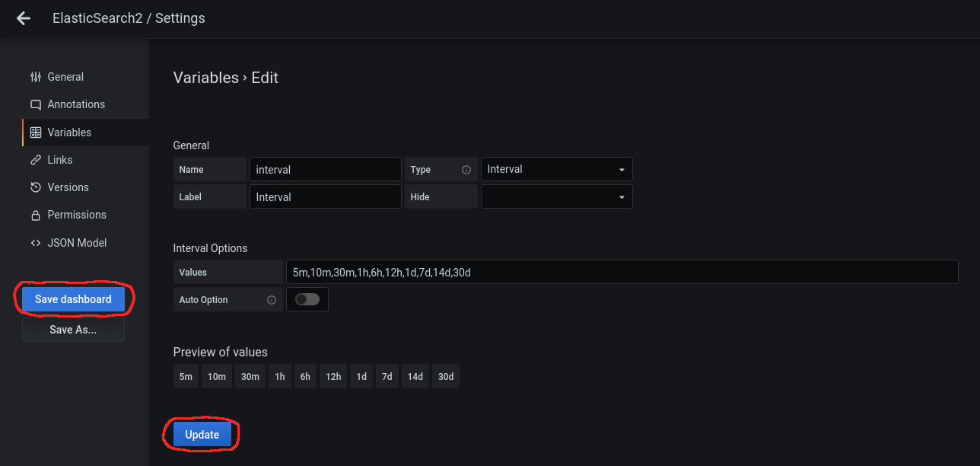
Task: Click the Auto Option info icon
Action: [x=272, y=300]
